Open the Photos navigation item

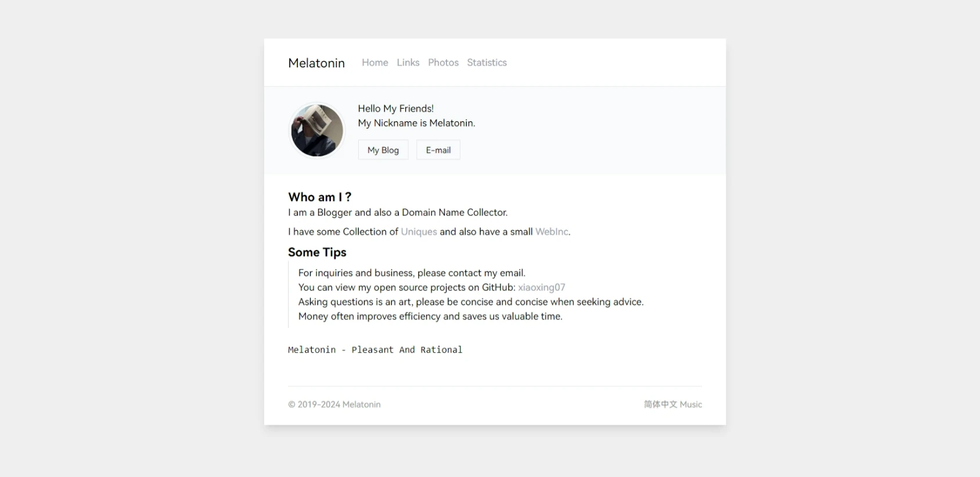pos(443,63)
